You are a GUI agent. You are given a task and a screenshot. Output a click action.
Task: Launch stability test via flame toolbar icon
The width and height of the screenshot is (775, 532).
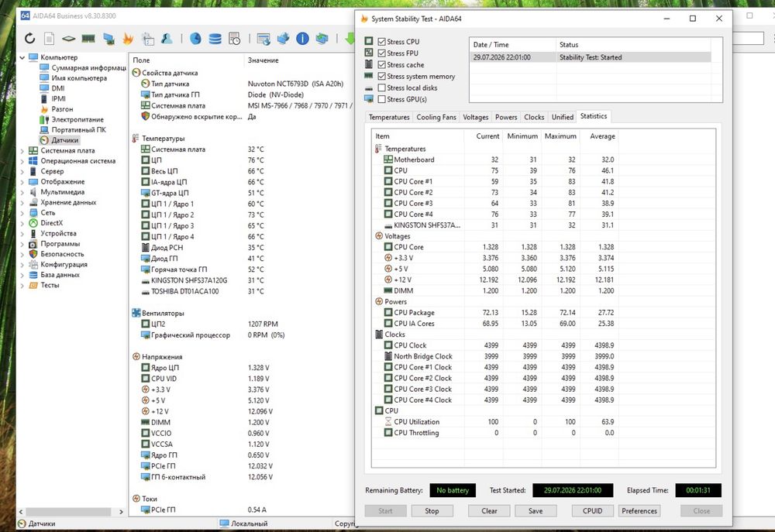128,38
